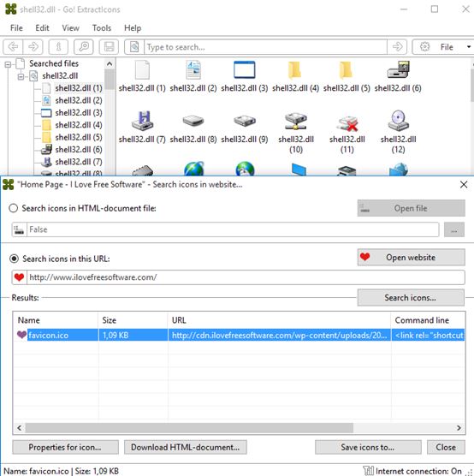Open the File menu

(16, 28)
